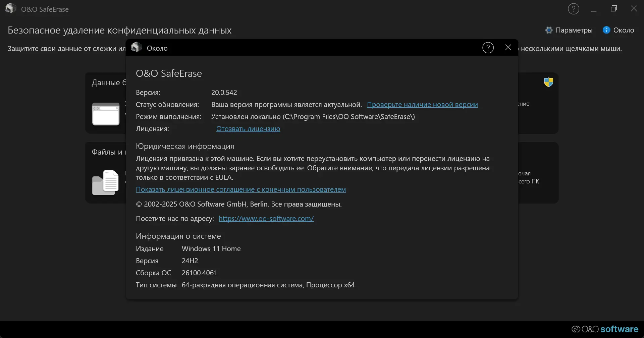
Task: Click the help icon in the dialog header
Action: point(488,48)
